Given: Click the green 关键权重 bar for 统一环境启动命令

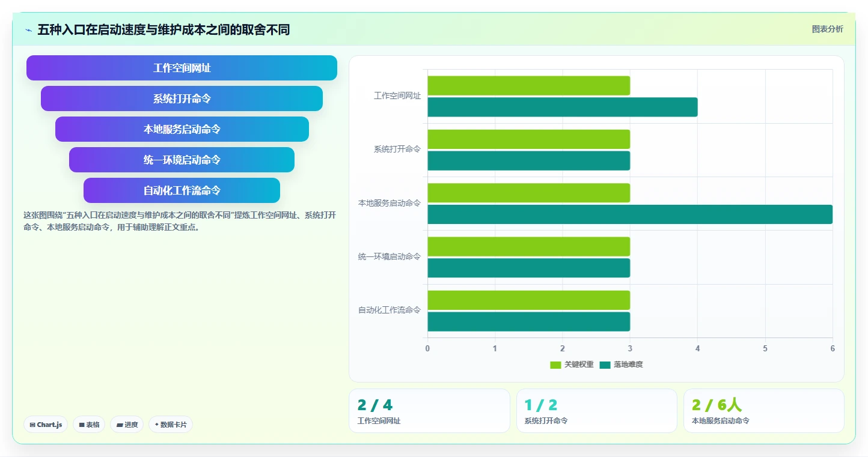Looking at the screenshot, I should (x=528, y=246).
